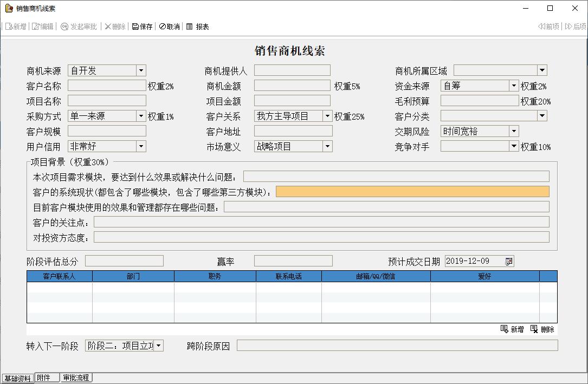Click the 后项 next record icon
588x384 pixels.
[568, 27]
